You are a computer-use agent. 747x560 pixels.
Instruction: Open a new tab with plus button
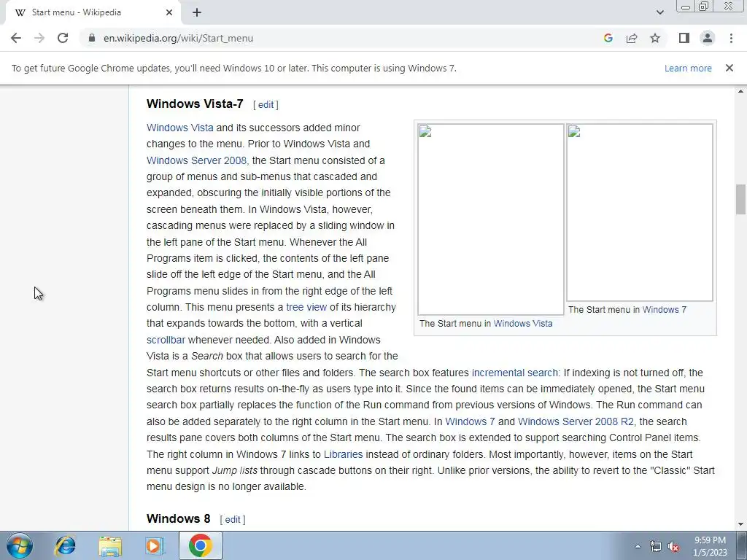point(197,12)
